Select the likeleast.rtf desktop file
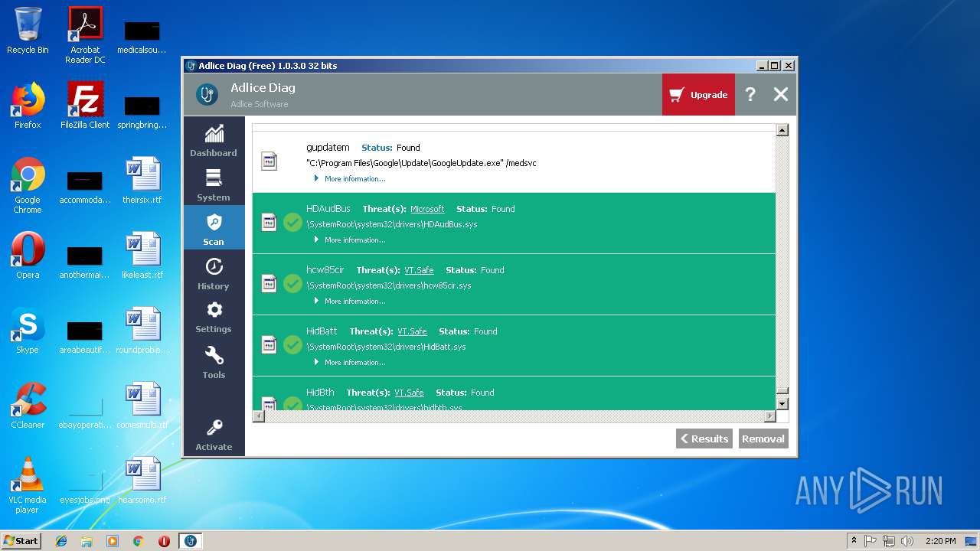The width and height of the screenshot is (980, 551). (x=142, y=256)
